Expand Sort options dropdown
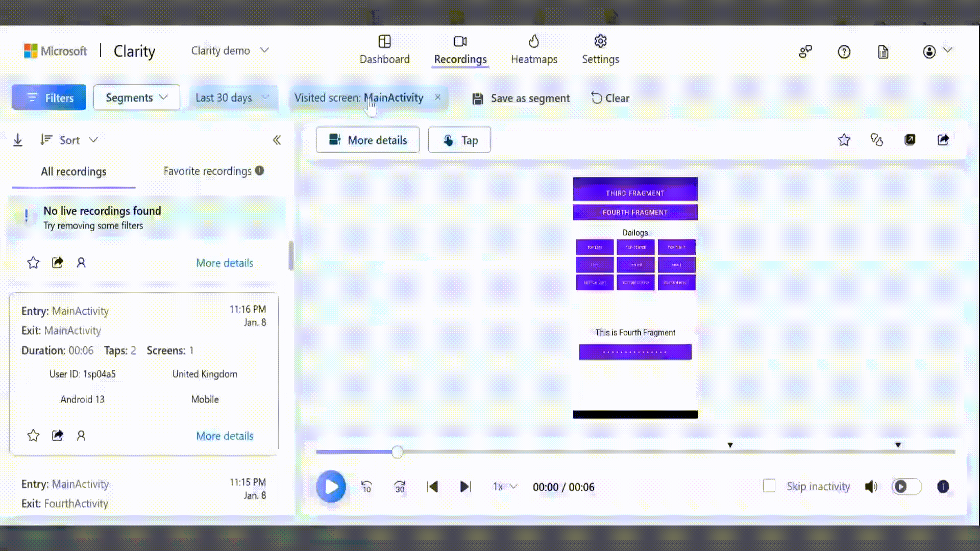Image resolution: width=980 pixels, height=551 pixels. coord(69,140)
